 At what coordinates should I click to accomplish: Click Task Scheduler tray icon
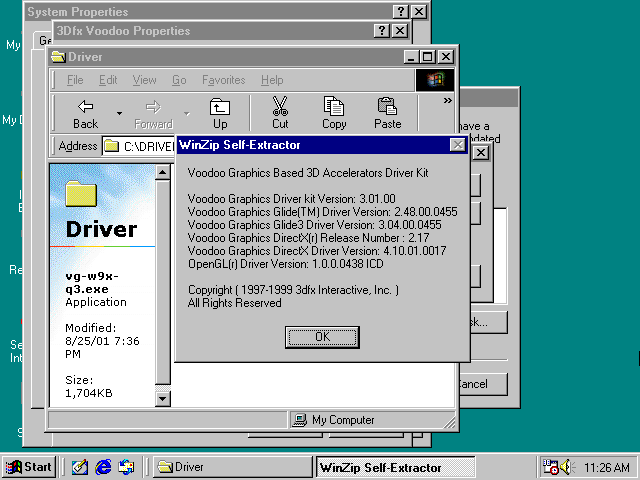pos(549,467)
